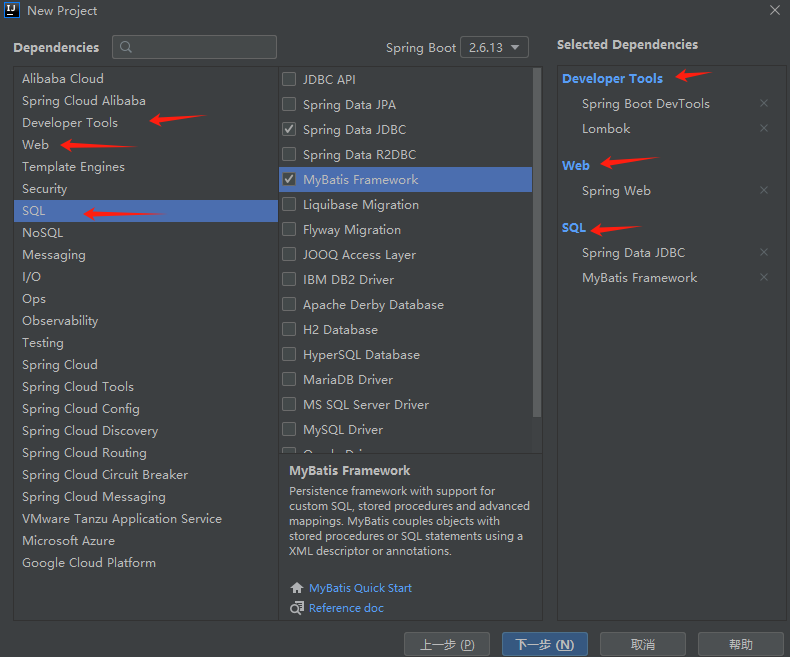Image resolution: width=790 pixels, height=657 pixels.
Task: Open the Testing category
Action: pos(146,343)
